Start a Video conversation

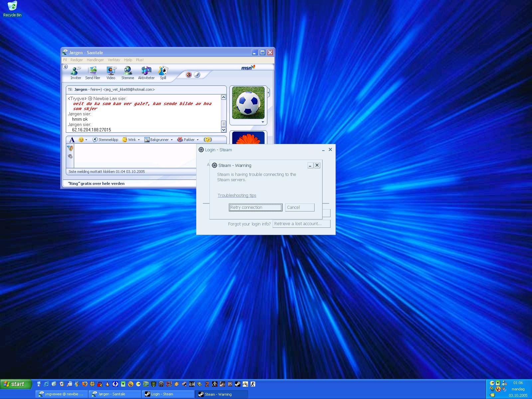(x=111, y=73)
